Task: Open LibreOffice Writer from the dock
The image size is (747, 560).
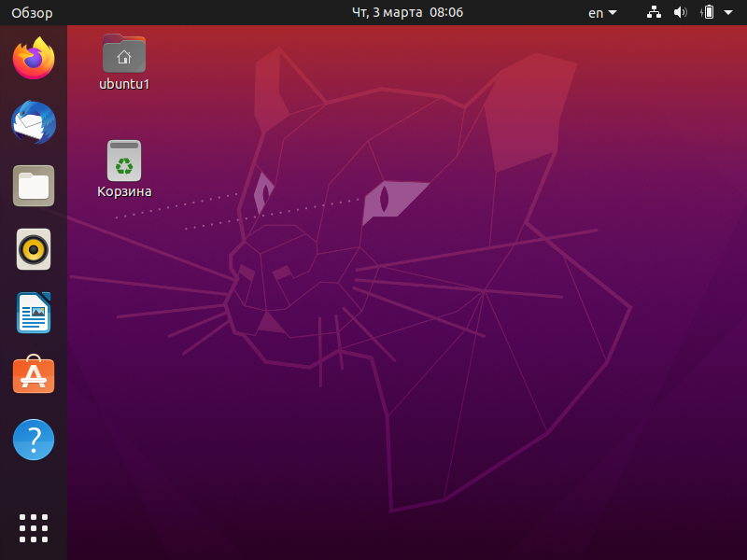Action: [33, 313]
